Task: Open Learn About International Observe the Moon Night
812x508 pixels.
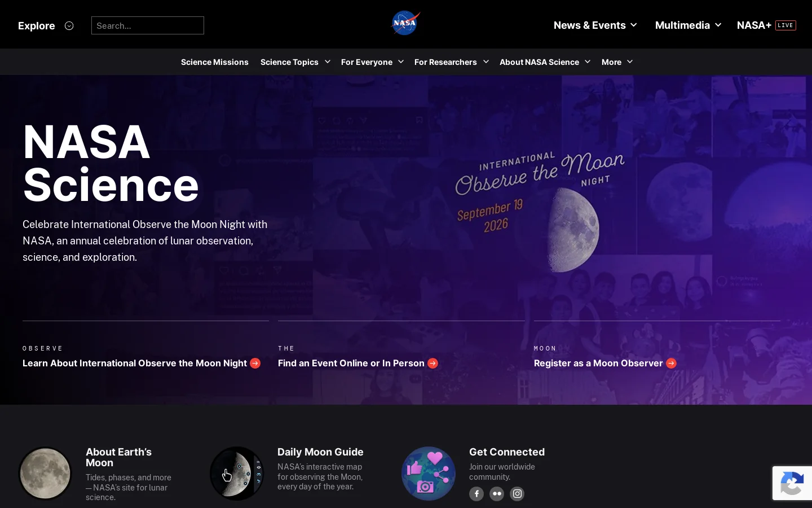Action: point(135,363)
